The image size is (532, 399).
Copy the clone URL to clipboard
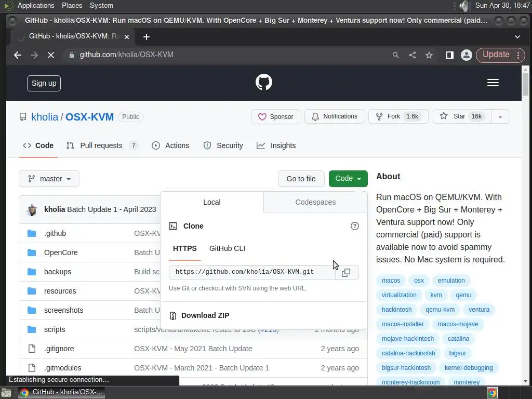[x=346, y=272]
